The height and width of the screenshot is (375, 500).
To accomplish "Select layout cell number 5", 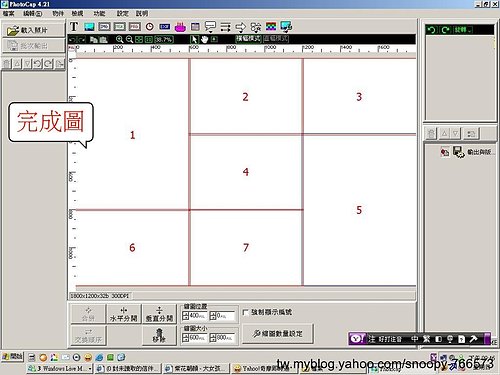I will 359,210.
